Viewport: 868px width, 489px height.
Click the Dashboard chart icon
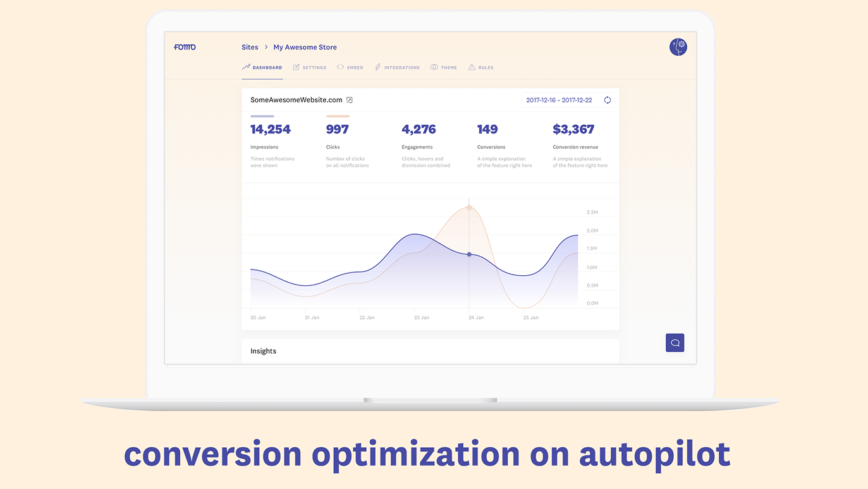click(x=246, y=67)
